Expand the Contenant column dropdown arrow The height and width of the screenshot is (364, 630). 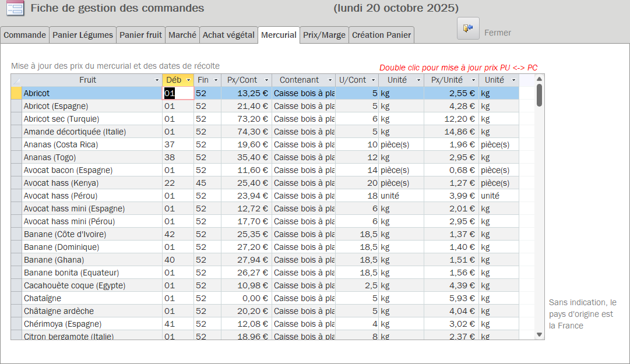(x=330, y=80)
